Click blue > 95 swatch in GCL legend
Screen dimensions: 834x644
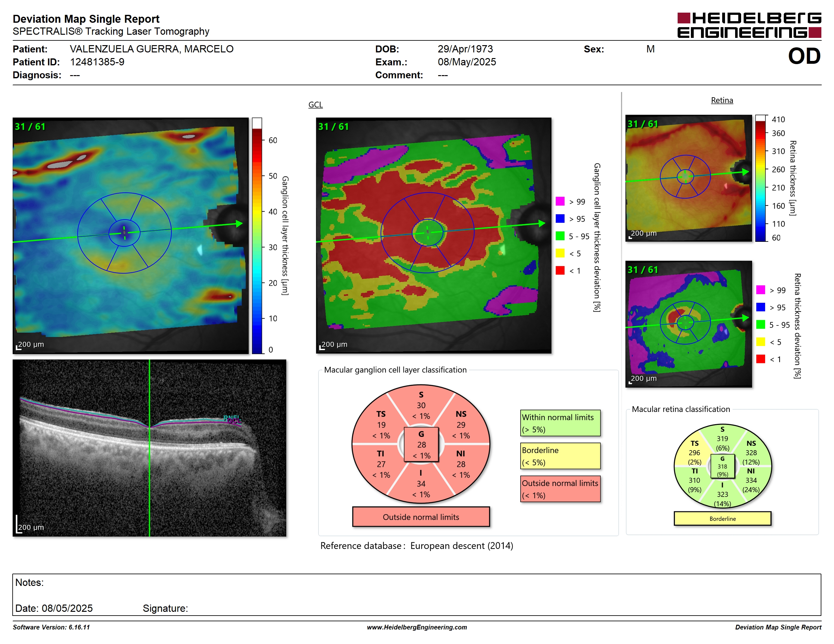[560, 218]
